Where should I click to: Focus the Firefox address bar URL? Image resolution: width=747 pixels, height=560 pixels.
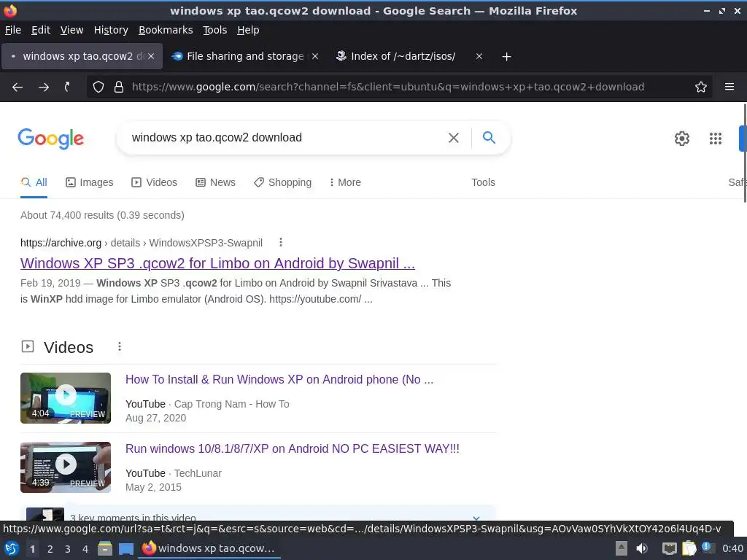[x=388, y=87]
